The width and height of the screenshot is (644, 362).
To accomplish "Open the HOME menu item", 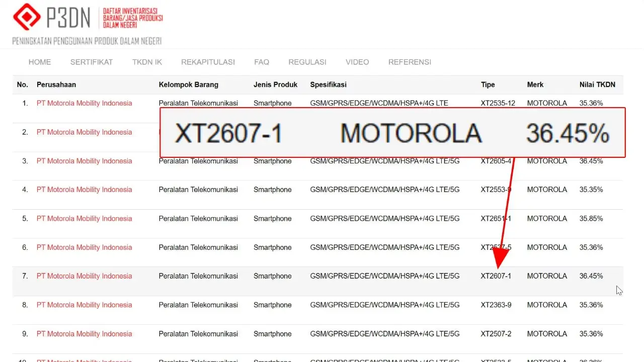I will pyautogui.click(x=40, y=62).
